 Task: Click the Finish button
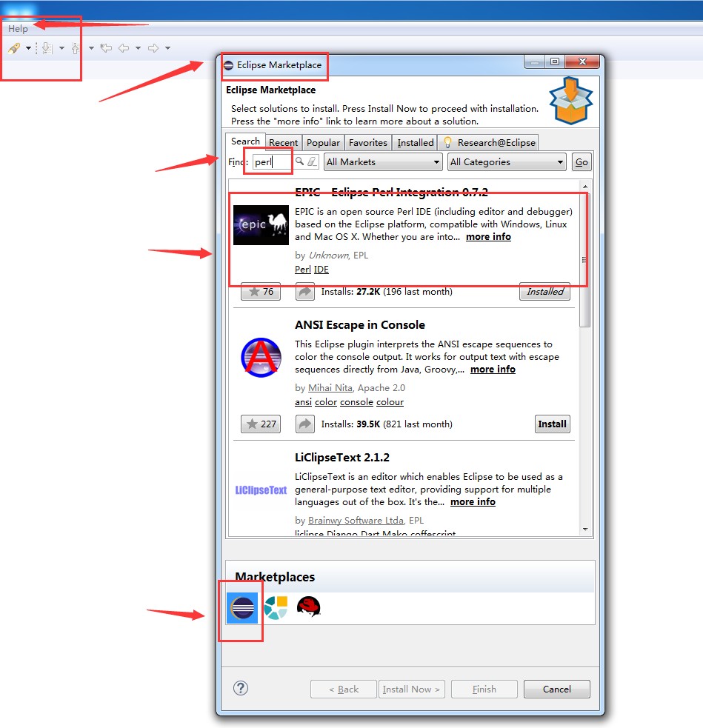(484, 689)
